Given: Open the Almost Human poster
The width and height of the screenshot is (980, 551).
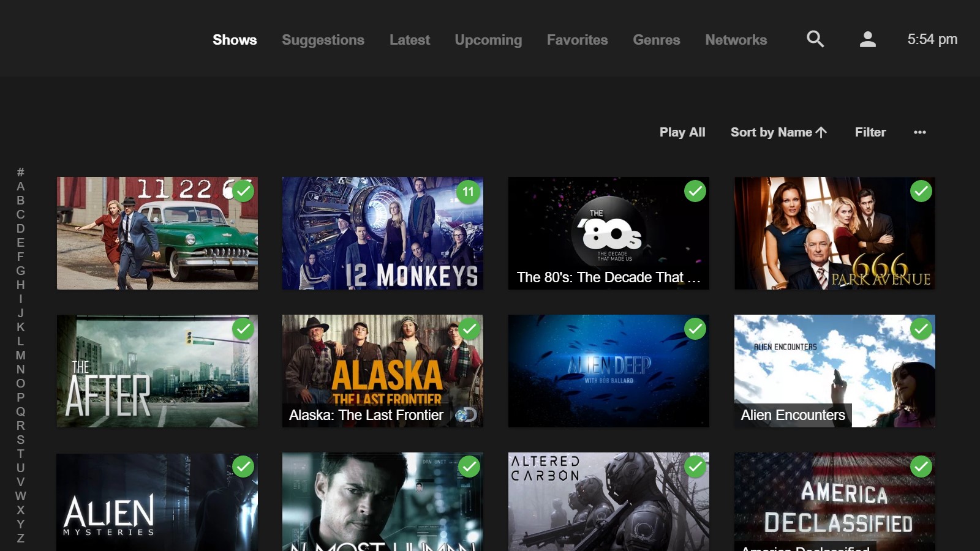Looking at the screenshot, I should point(383,502).
